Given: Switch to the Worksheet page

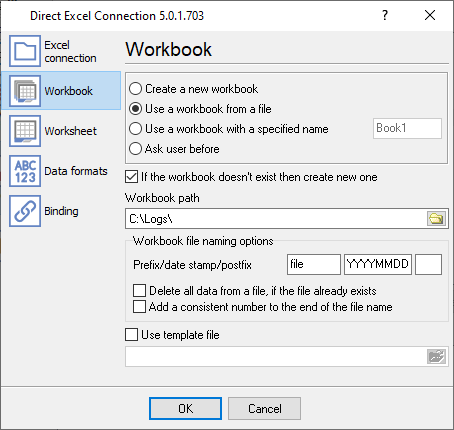Looking at the screenshot, I should 70,131.
